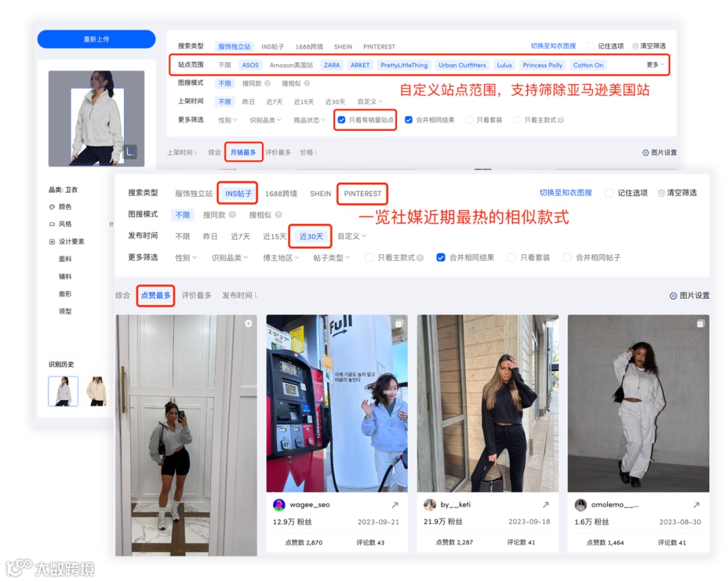This screenshot has width=728, height=582.
Task: Sort by 月销最多 in back window
Action: coord(243,152)
